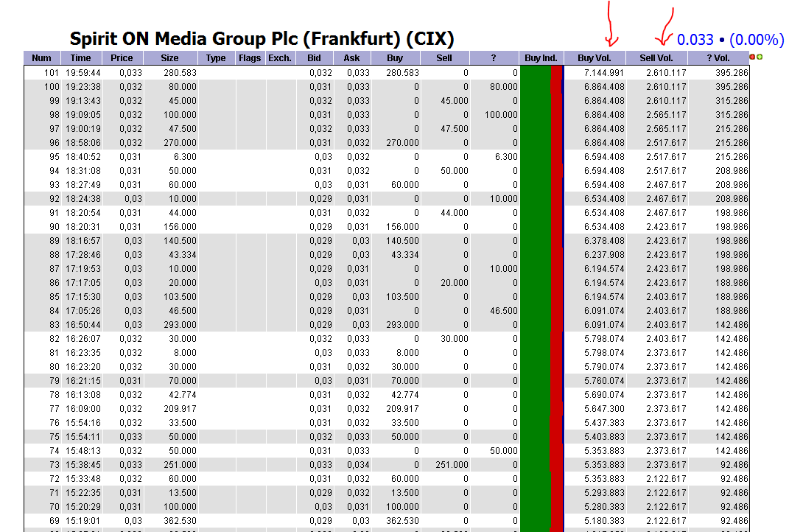Sort trades by the Time column header

click(x=81, y=58)
